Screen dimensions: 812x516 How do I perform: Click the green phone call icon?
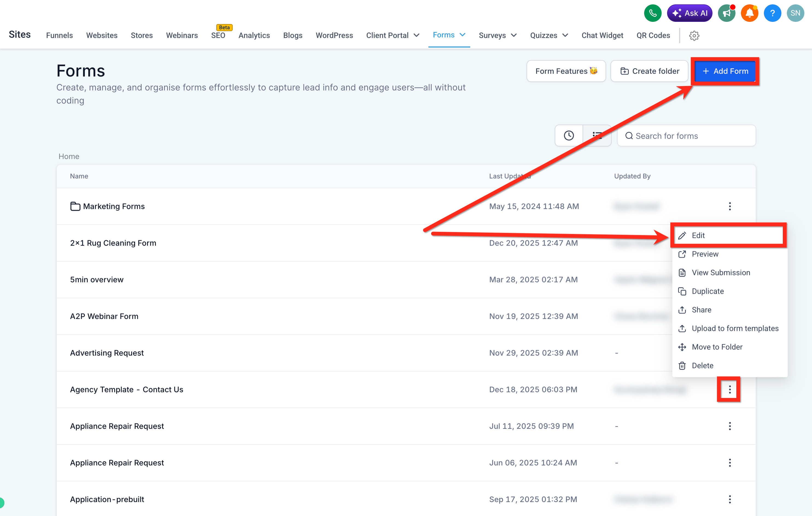(653, 13)
